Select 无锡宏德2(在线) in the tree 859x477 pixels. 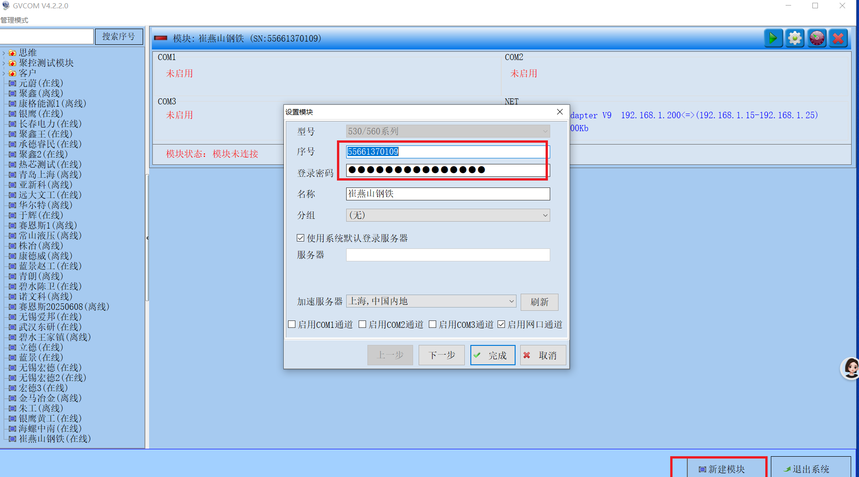click(53, 378)
